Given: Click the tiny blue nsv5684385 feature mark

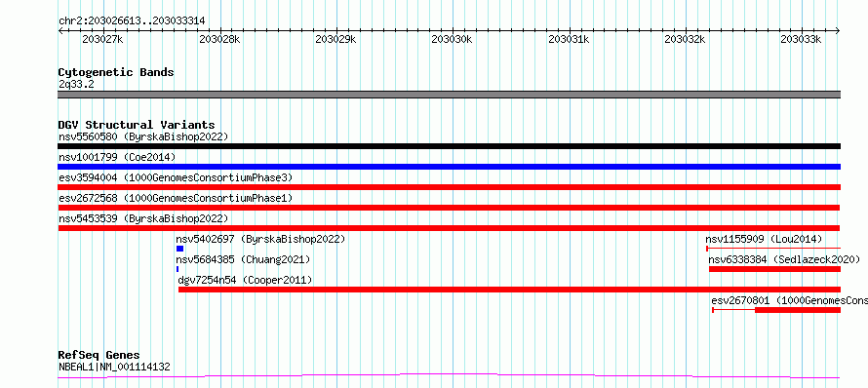Looking at the screenshot, I should [178, 269].
